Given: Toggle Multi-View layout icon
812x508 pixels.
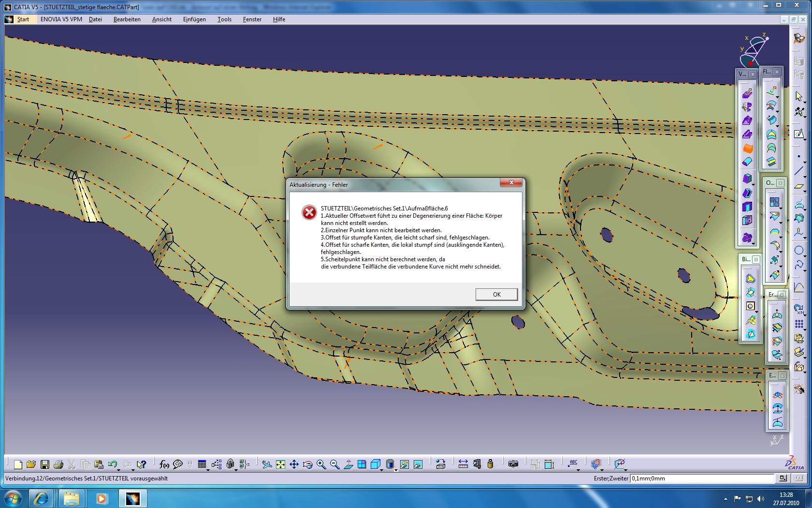Looking at the screenshot, I should coord(362,464).
